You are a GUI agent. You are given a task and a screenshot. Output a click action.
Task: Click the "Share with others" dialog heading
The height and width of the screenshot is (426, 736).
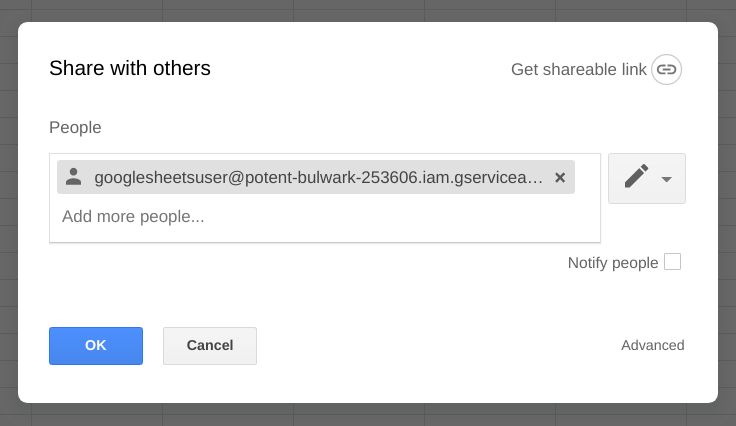click(x=130, y=68)
